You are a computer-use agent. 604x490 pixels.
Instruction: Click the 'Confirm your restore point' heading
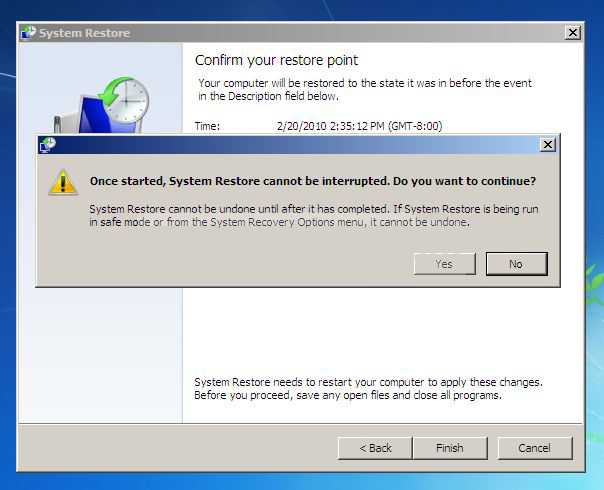(277, 60)
